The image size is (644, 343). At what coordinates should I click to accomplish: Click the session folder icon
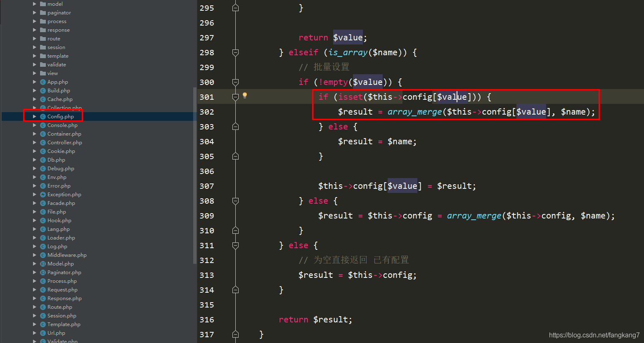tap(43, 47)
